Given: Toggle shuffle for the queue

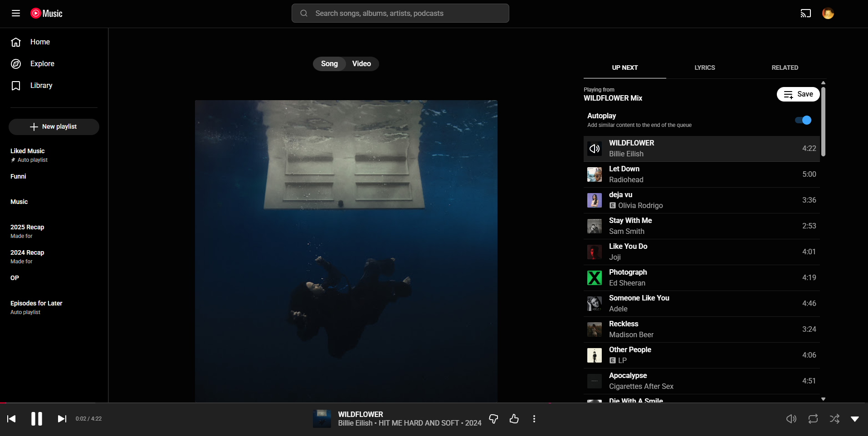Looking at the screenshot, I should coord(834,419).
